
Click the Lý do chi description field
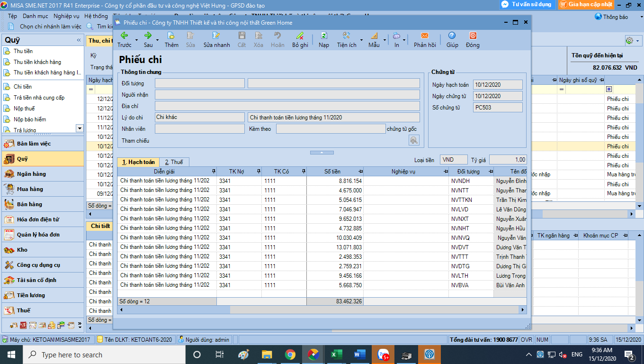point(333,117)
